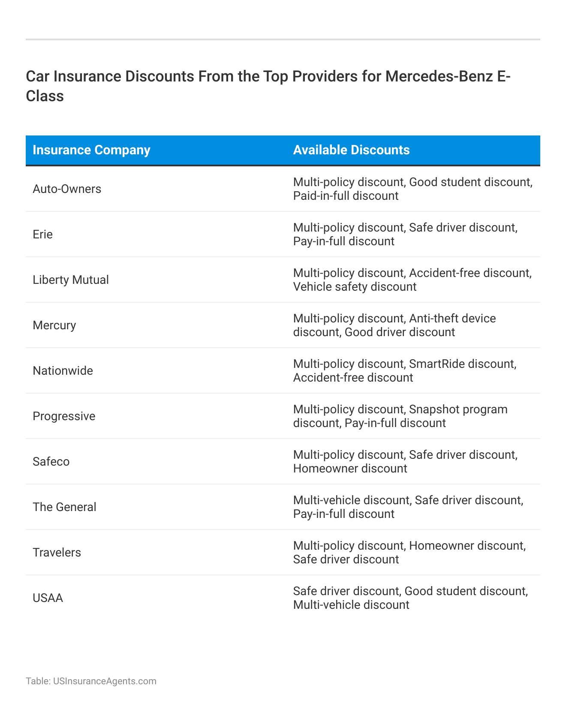The width and height of the screenshot is (566, 728).
Task: Click the Insurance Company column header
Action: 91,150
